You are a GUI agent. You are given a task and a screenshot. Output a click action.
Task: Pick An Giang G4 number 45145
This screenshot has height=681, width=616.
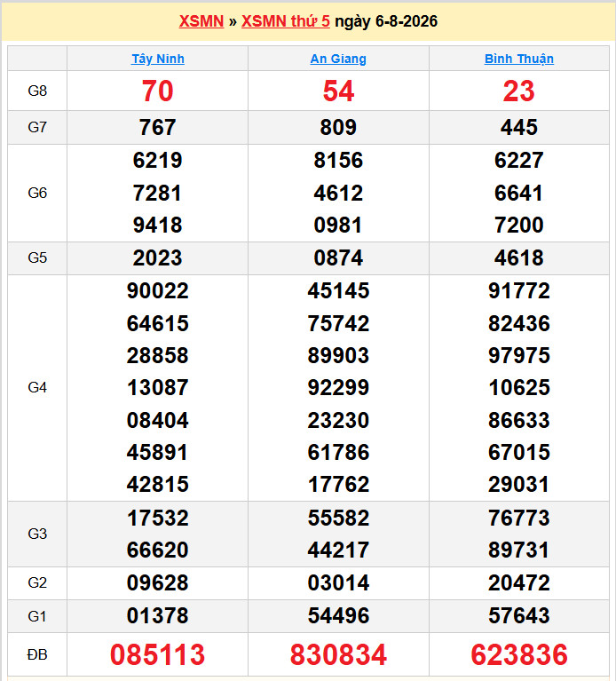(338, 290)
